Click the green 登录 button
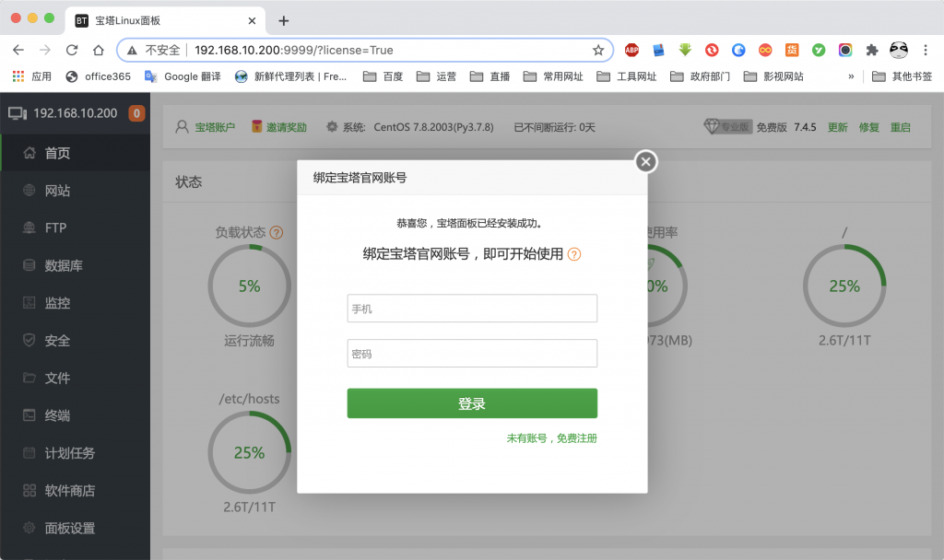 pyautogui.click(x=472, y=403)
